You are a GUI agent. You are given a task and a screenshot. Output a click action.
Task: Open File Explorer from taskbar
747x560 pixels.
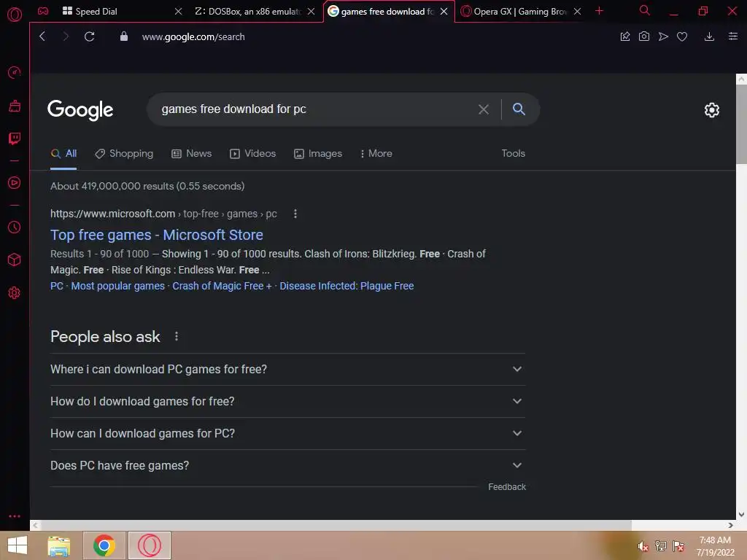coord(59,545)
